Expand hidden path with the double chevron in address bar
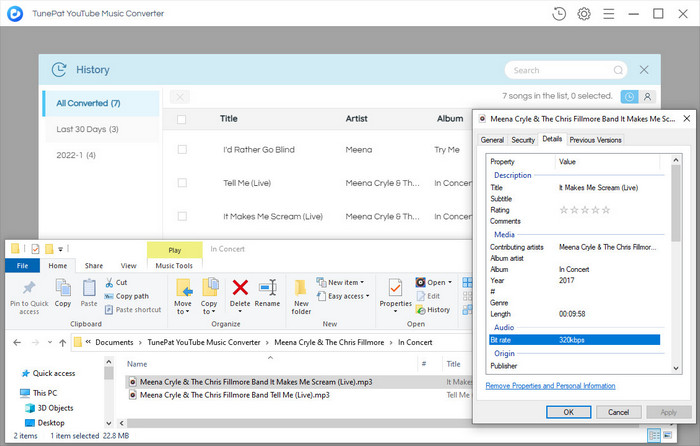The height and width of the screenshot is (446, 700). 88,342
